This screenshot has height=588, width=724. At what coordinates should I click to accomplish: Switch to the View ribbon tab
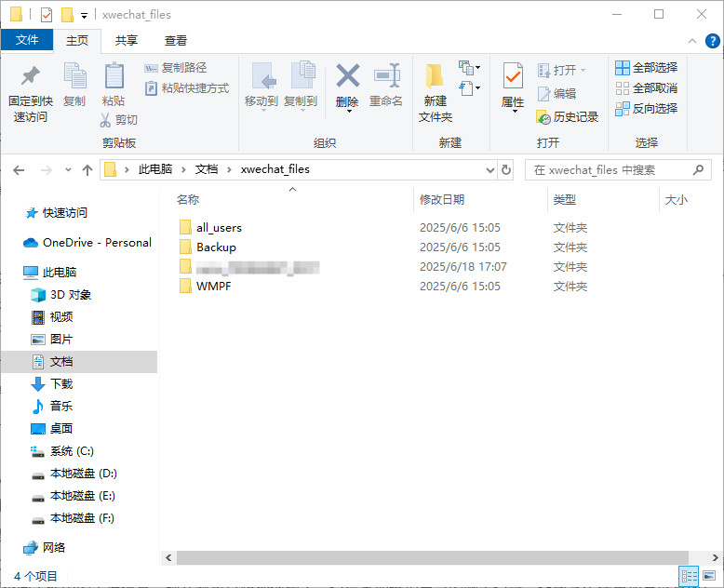tap(176, 41)
